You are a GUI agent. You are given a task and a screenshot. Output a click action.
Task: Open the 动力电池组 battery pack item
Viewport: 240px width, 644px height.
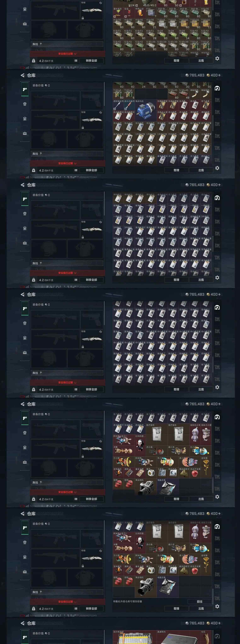tap(134, 637)
